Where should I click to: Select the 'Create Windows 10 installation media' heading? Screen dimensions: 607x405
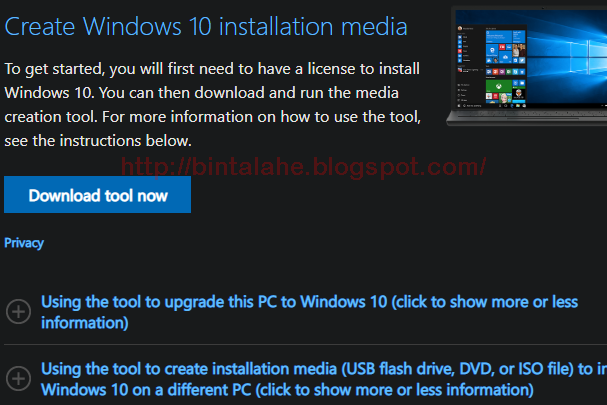(206, 26)
